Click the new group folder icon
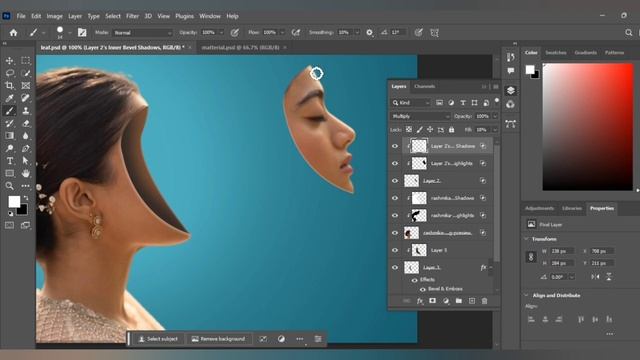This screenshot has width=640, height=360. point(459,301)
